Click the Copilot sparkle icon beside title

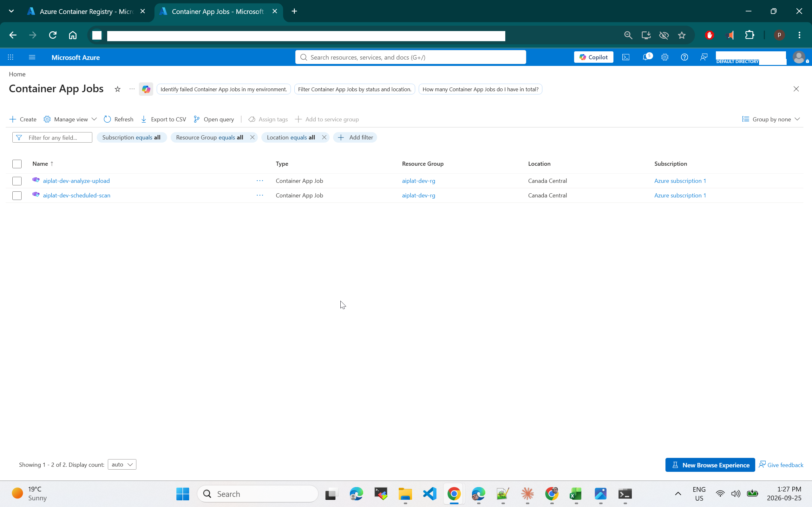146,89
